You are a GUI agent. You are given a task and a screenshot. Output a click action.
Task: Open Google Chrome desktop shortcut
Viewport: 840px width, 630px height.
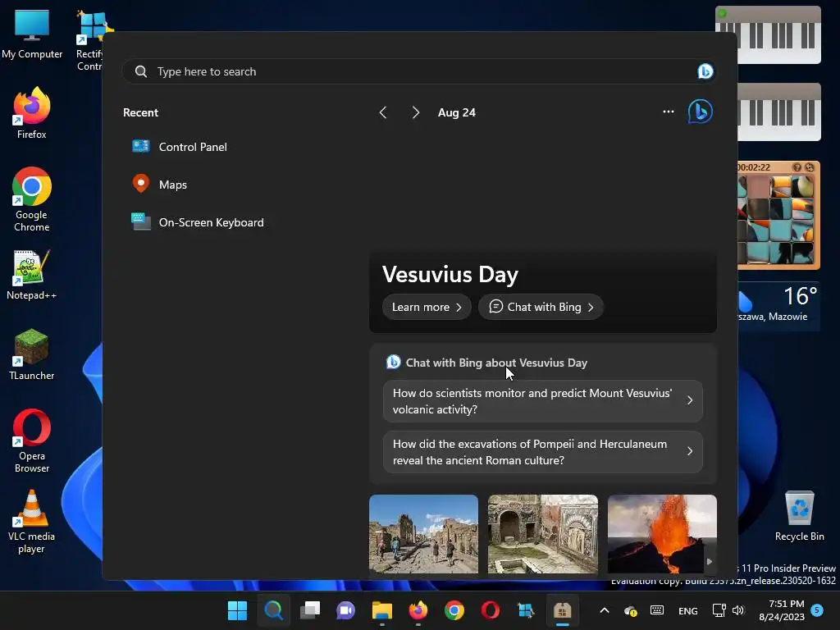(x=32, y=199)
